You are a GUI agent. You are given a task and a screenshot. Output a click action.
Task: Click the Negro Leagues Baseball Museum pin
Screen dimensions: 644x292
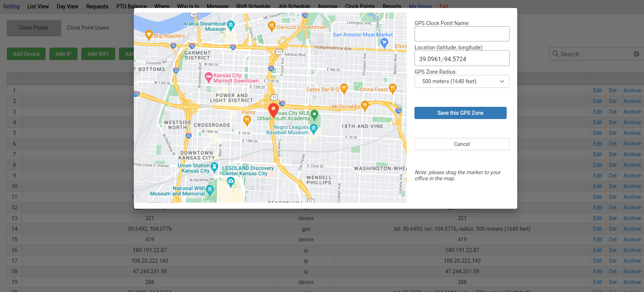click(x=314, y=129)
